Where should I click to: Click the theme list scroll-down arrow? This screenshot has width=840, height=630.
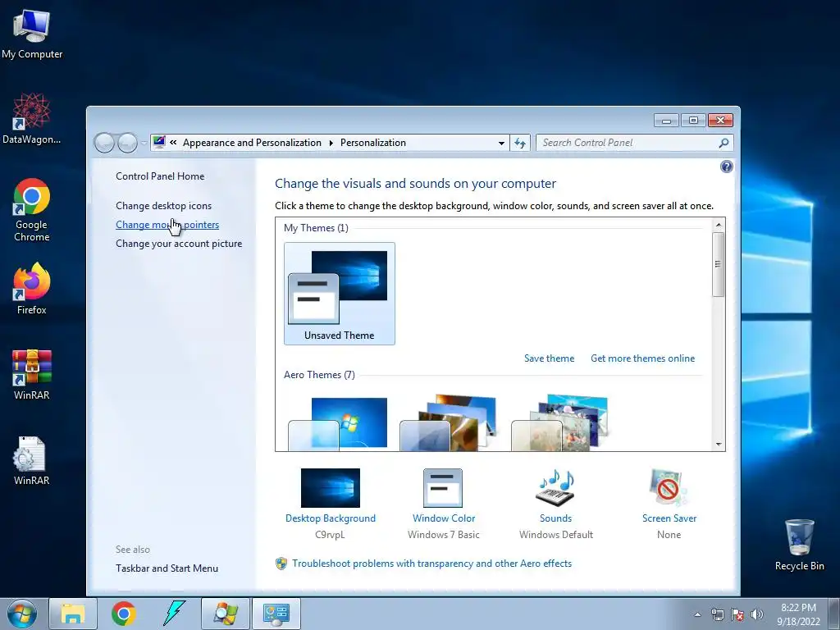pyautogui.click(x=719, y=444)
